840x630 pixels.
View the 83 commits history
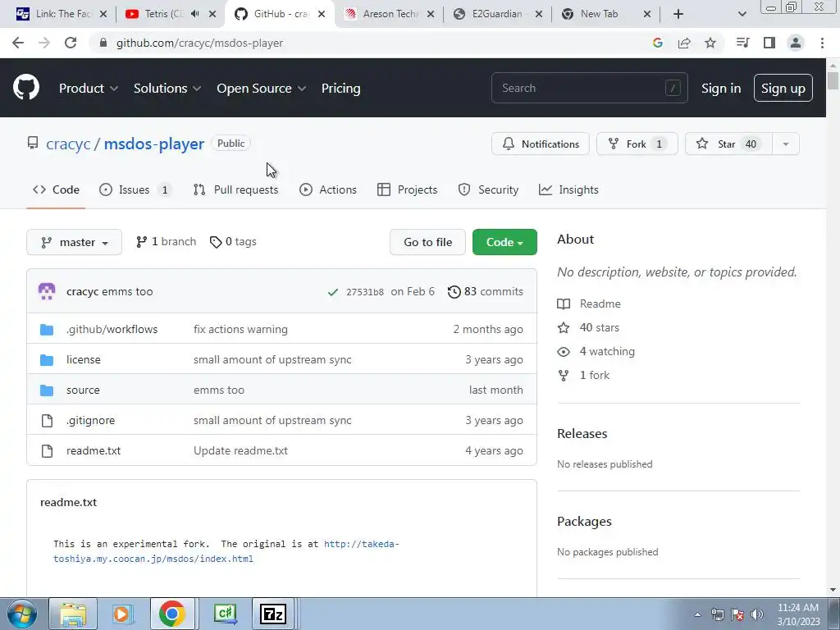486,292
